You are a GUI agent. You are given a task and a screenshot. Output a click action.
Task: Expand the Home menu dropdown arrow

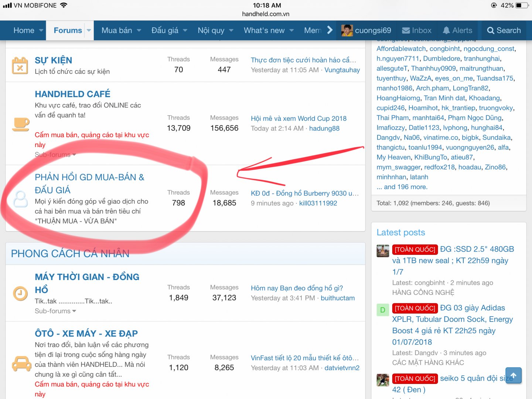tap(41, 30)
